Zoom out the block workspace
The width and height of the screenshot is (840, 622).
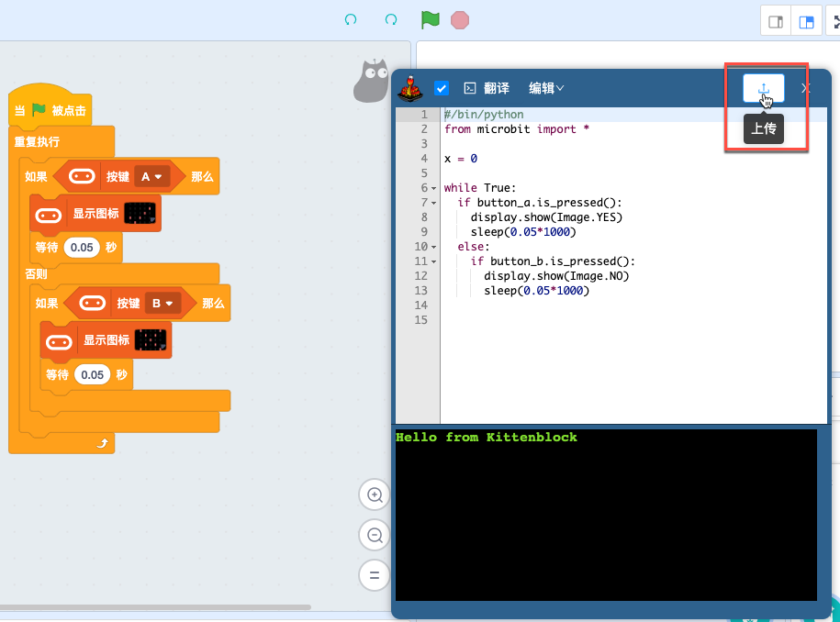pos(375,535)
